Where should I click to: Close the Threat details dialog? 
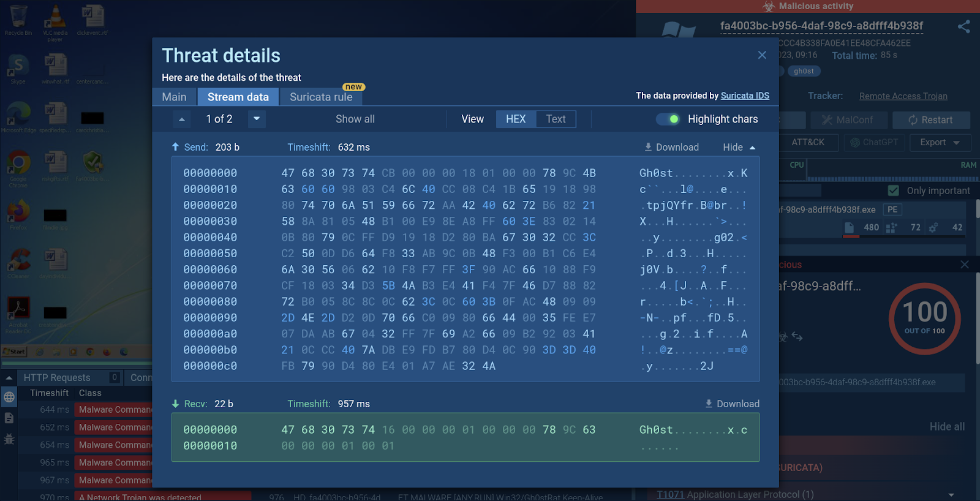pyautogui.click(x=762, y=55)
